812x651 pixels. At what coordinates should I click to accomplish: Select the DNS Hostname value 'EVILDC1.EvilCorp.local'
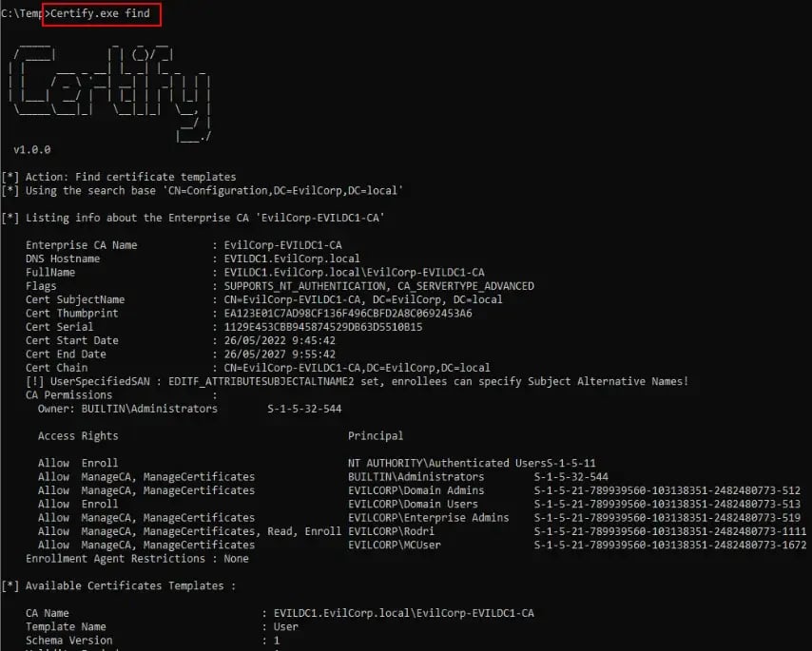point(292,258)
